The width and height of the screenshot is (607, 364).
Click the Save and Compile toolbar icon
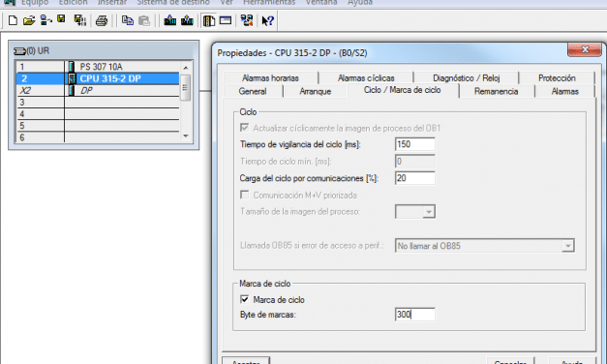[79, 20]
